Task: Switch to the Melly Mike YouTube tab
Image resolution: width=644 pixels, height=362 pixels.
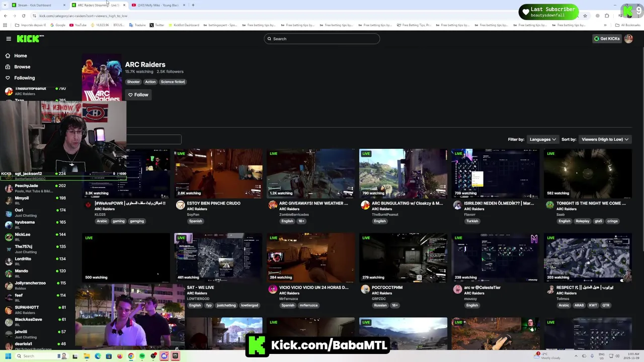Action: pyautogui.click(x=158, y=5)
